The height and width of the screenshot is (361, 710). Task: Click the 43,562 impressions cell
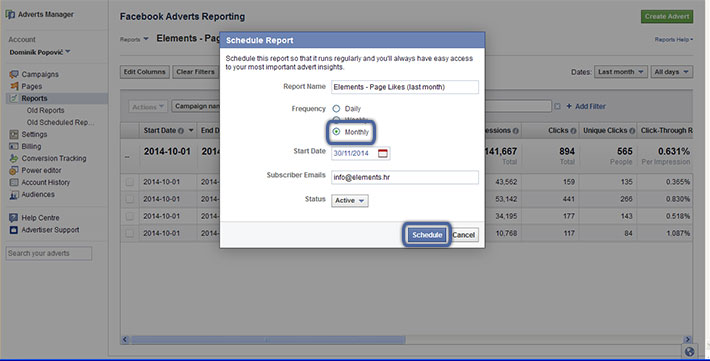coord(506,182)
